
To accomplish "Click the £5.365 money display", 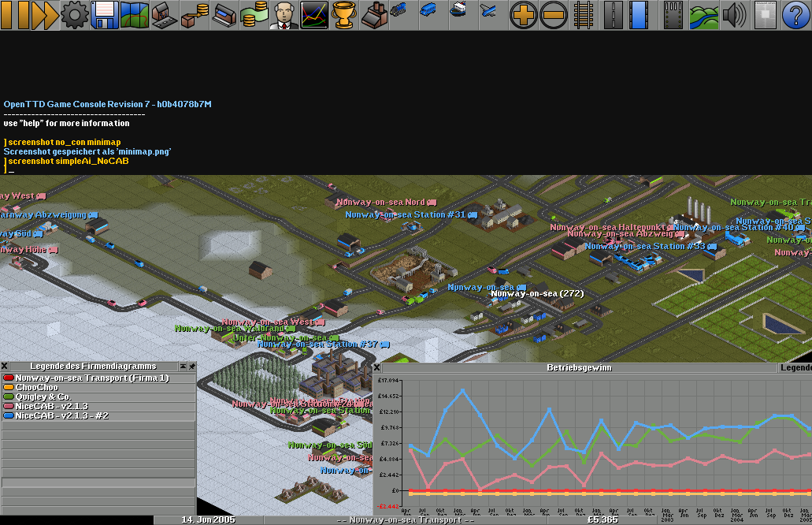I will pyautogui.click(x=603, y=519).
